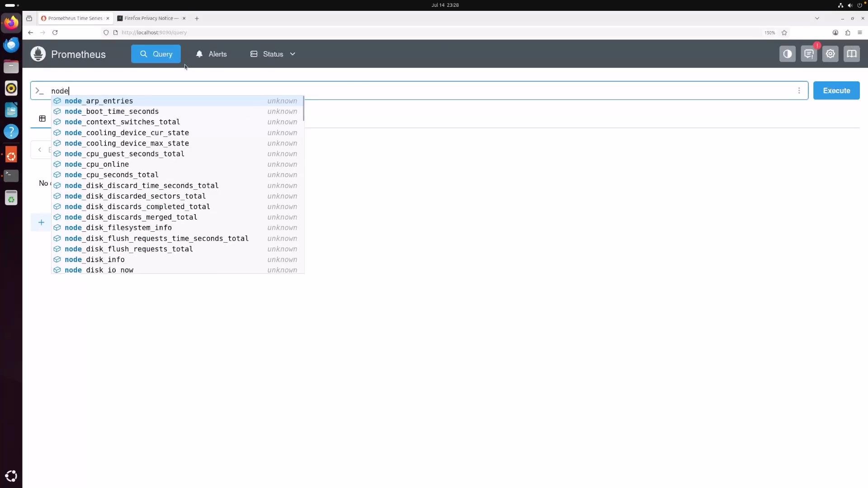Open Show Applications Ubuntu button
Image resolution: width=868 pixels, height=488 pixels.
click(11, 476)
